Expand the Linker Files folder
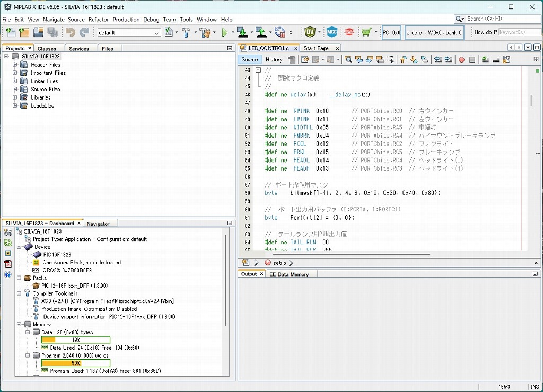Viewport: 543px width, 392px height. (14, 81)
